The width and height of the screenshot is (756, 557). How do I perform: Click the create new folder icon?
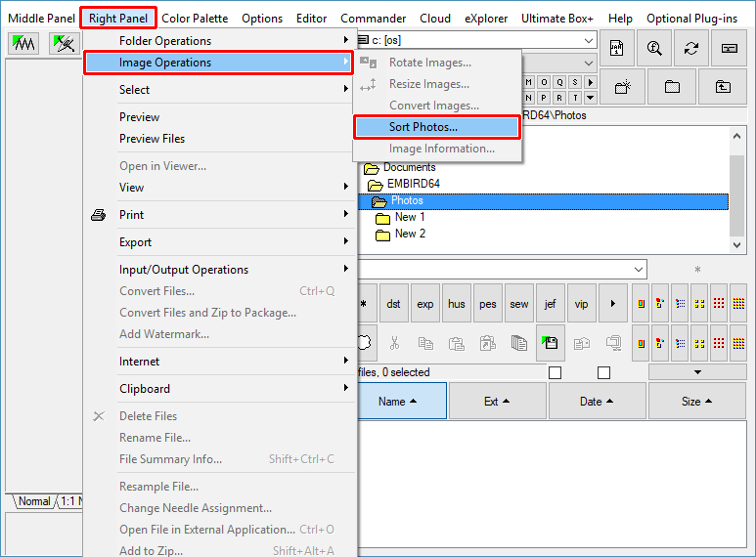(x=623, y=86)
